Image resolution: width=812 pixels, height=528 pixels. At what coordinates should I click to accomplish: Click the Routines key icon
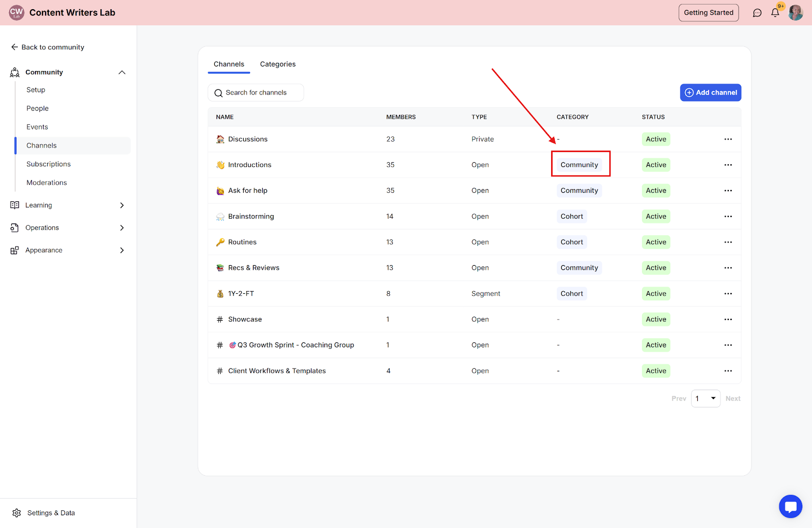[x=220, y=242]
